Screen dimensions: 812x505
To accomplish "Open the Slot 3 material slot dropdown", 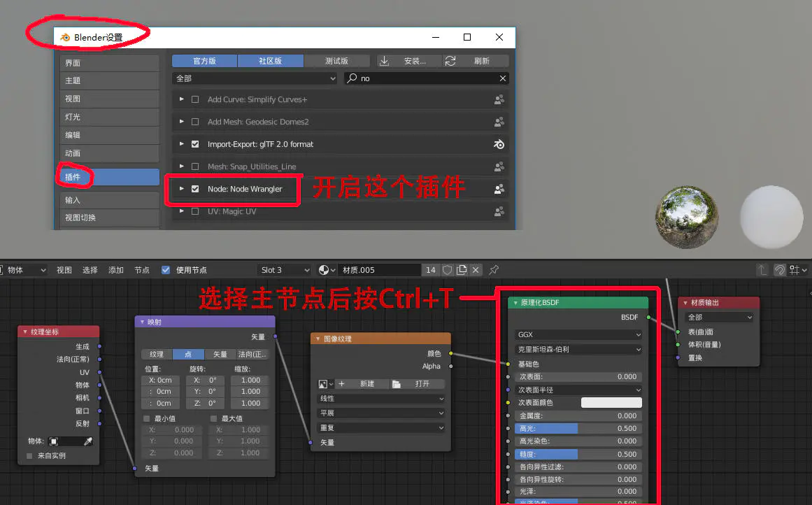I will pos(284,270).
